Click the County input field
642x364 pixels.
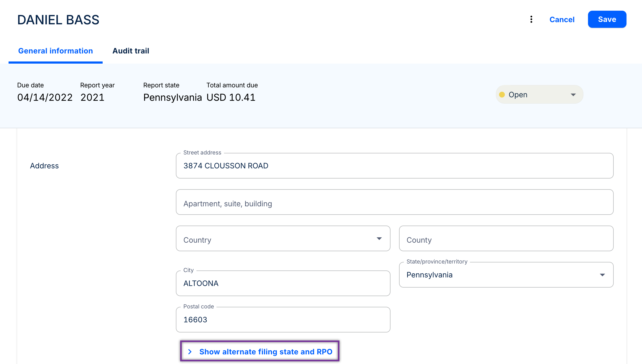506,238
